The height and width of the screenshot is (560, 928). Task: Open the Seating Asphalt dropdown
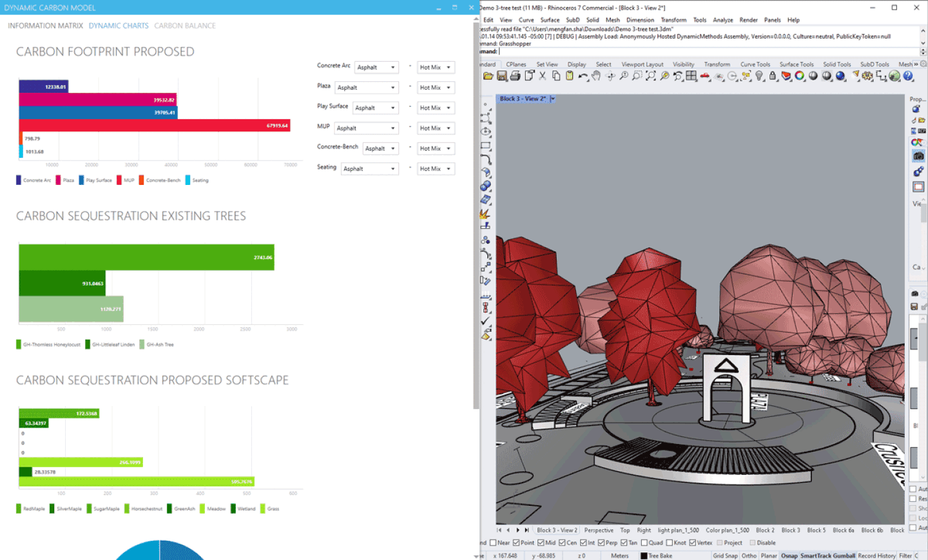coord(369,169)
